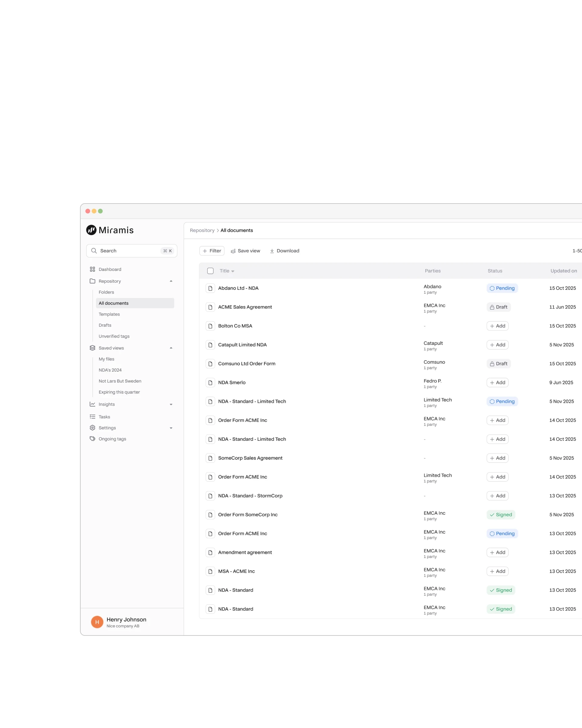Viewport: 582px width, 728px height.
Task: Open Dashboard via its grid icon
Action: click(92, 269)
